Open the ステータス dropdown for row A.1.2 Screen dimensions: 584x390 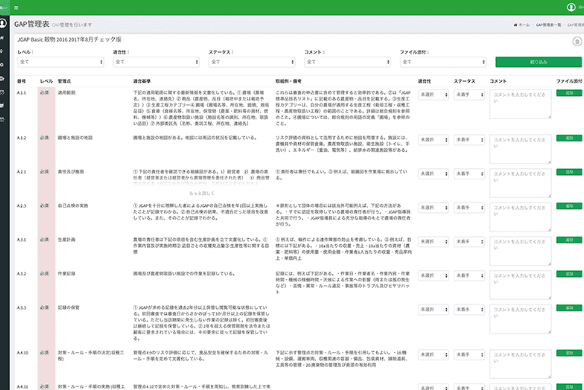coord(469,140)
